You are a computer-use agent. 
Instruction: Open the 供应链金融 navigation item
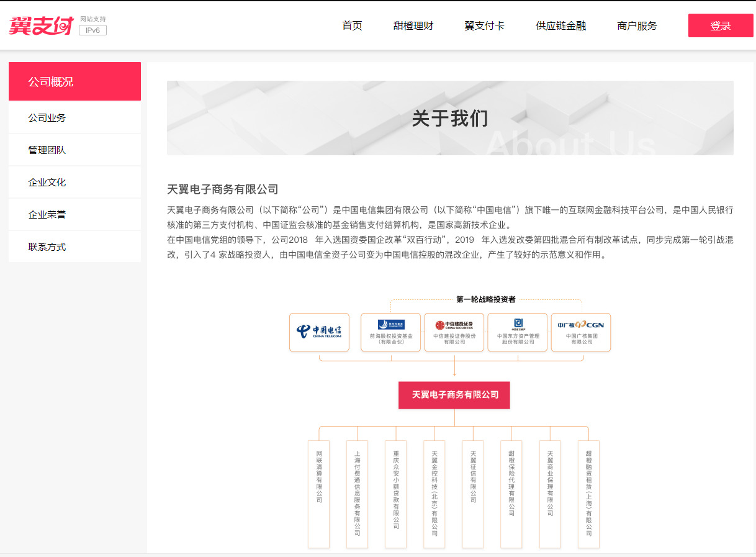click(561, 25)
